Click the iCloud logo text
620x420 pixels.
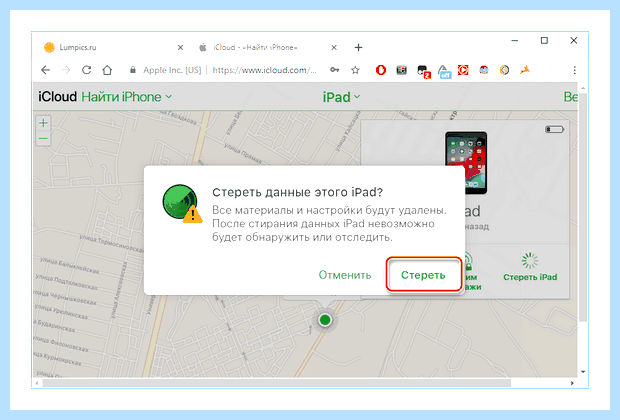coord(57,97)
